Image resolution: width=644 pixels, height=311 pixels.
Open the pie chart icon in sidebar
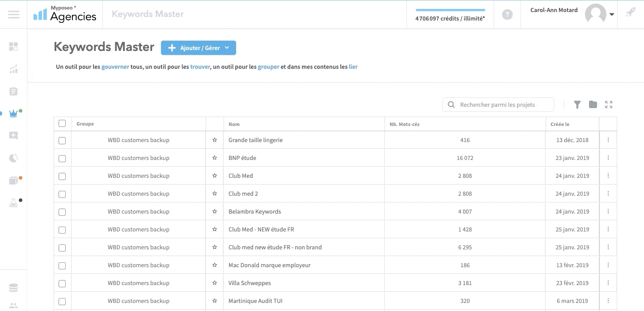[13, 158]
